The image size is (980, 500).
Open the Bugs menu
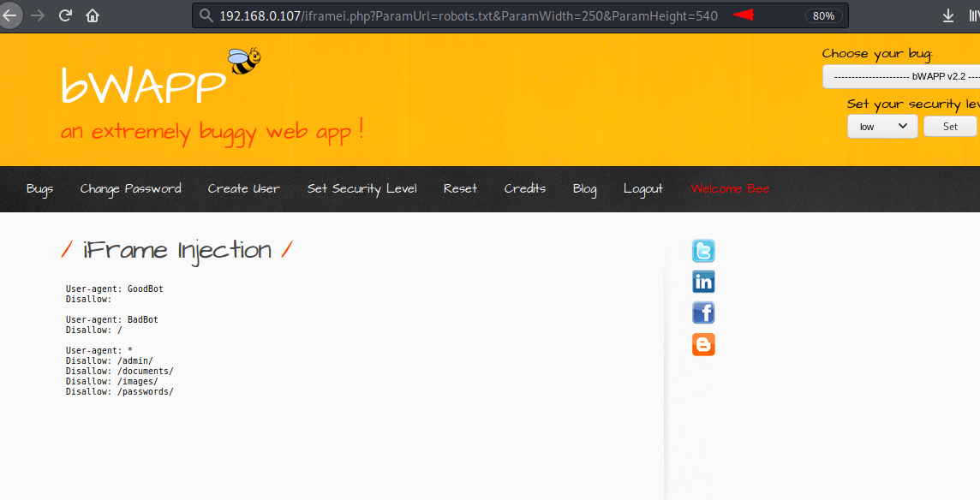tap(39, 188)
